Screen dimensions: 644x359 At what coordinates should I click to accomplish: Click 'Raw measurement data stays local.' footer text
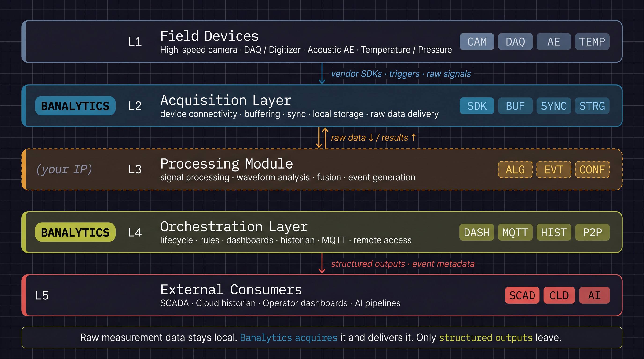(158, 337)
